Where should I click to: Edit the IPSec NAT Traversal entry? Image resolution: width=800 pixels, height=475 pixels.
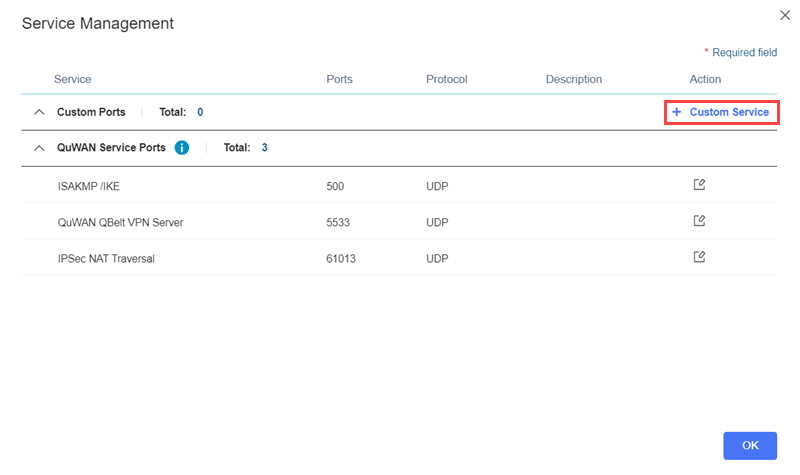click(x=700, y=257)
